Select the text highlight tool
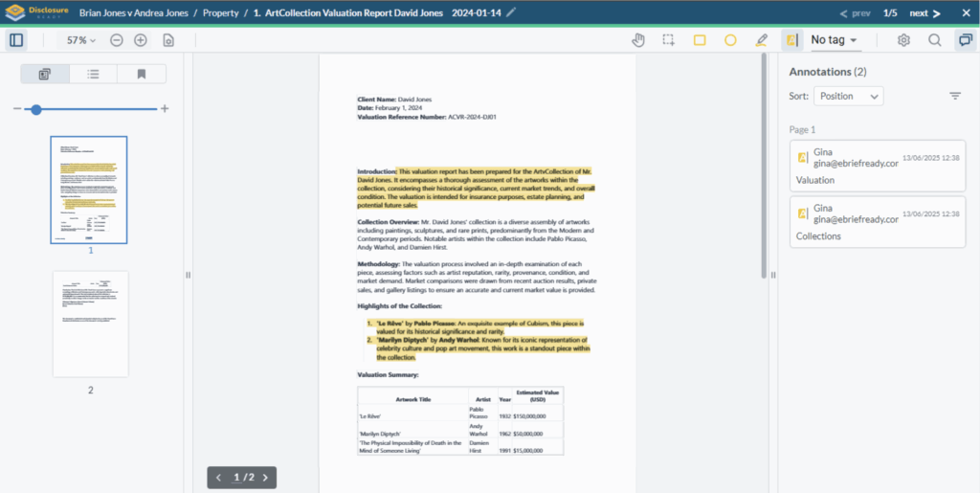 [791, 40]
